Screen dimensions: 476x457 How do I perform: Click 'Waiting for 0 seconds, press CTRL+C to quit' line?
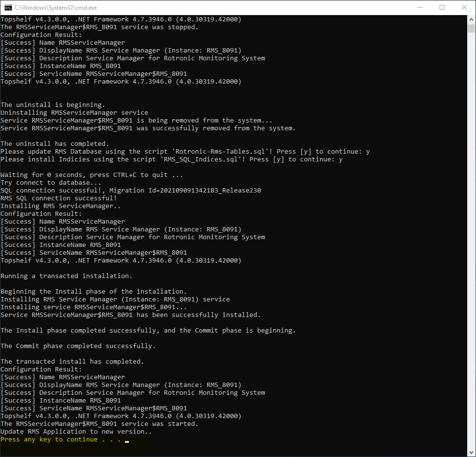(x=92, y=175)
